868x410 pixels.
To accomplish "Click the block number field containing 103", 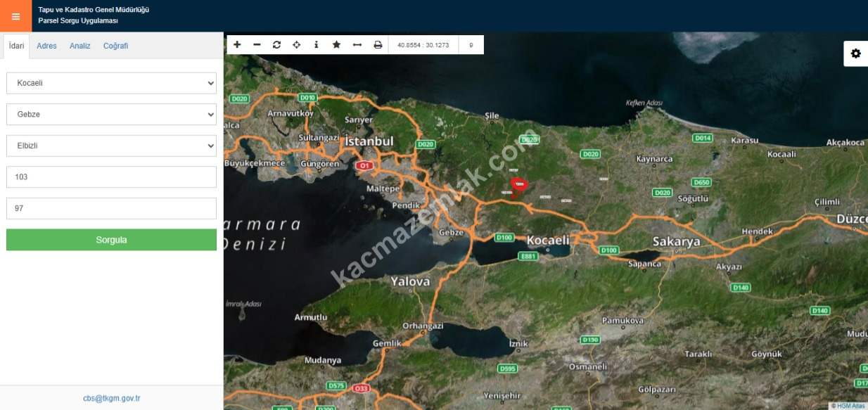I will click(111, 177).
